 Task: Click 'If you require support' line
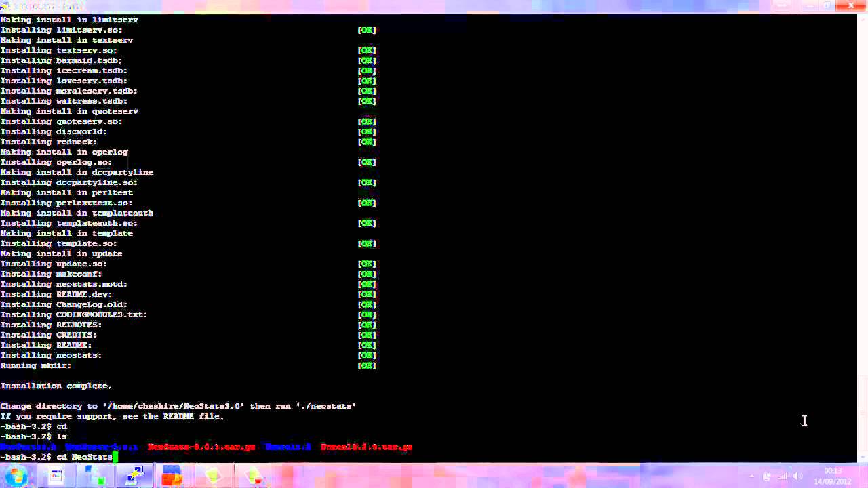tap(112, 416)
